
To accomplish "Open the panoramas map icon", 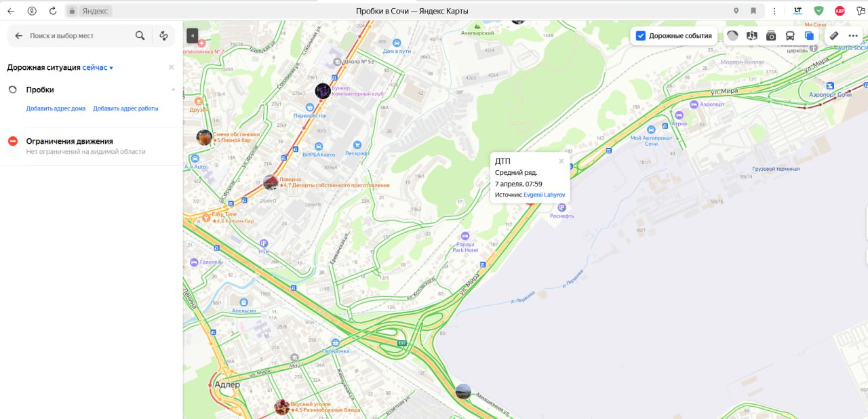I will [x=751, y=36].
